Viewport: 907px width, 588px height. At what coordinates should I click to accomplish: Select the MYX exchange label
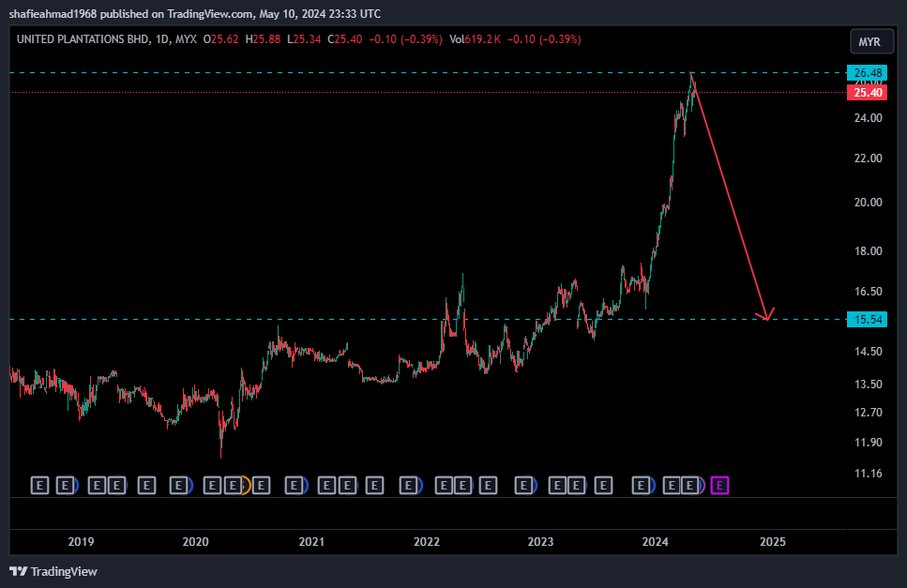coord(186,39)
